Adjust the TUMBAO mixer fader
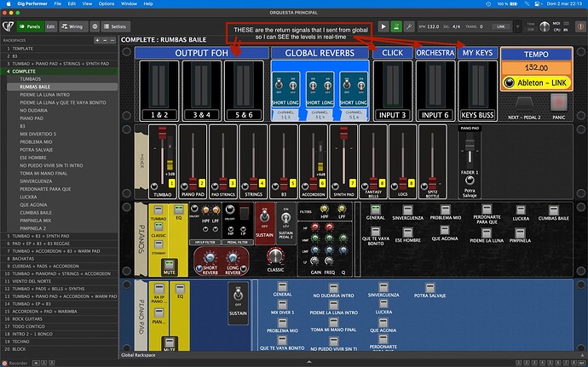The image size is (588, 367). (162, 133)
